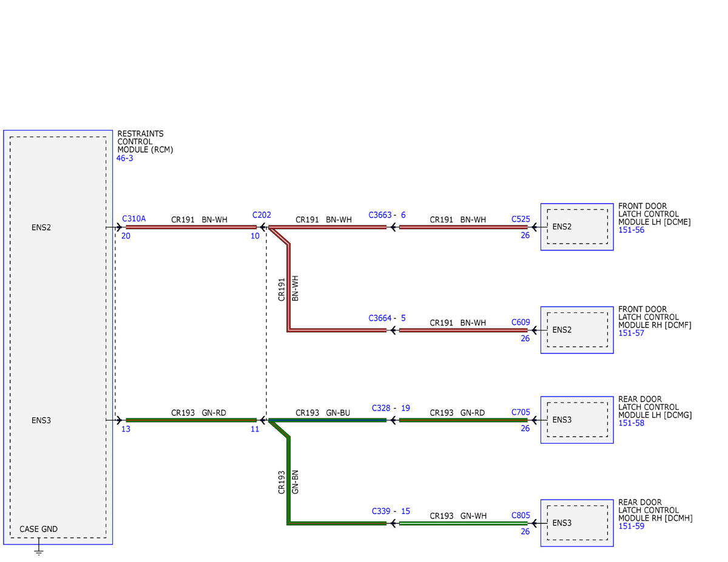728x562 pixels.
Task: Click pin 15 next to C339
Action: coord(405,511)
